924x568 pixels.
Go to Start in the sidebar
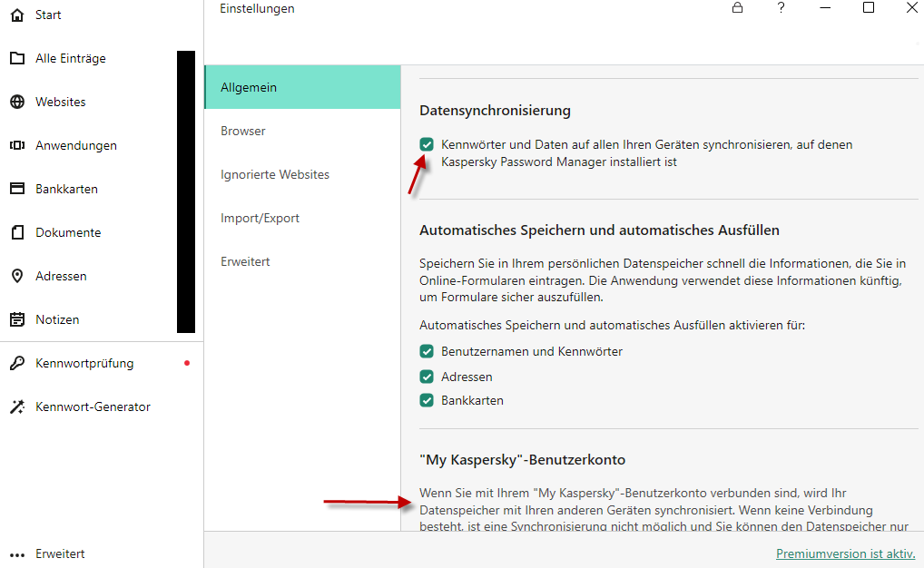(48, 15)
